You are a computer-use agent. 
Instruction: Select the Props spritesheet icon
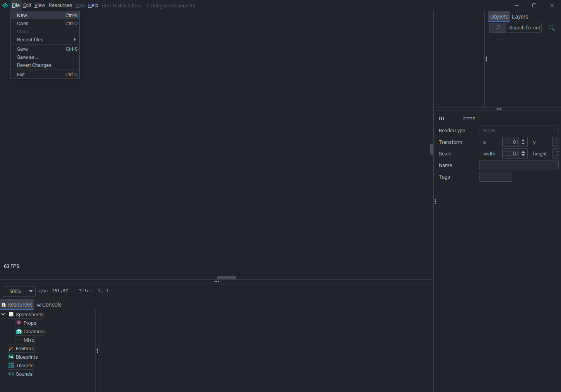19,323
